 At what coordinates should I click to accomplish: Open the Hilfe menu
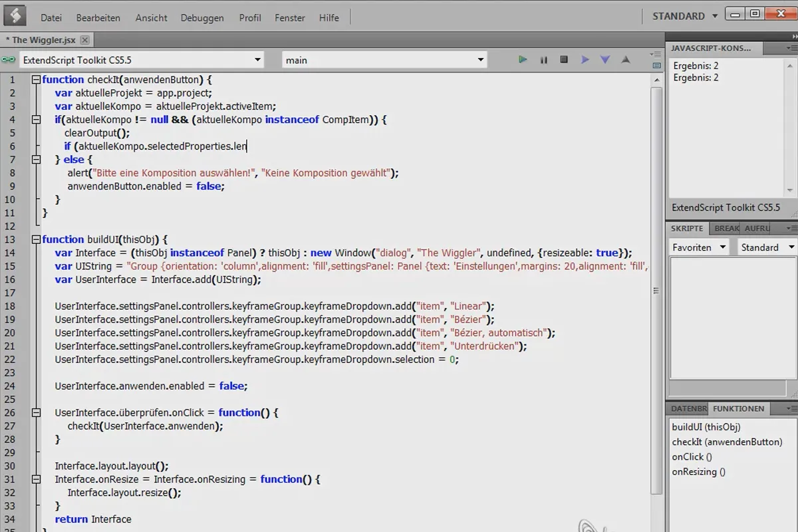pos(329,18)
